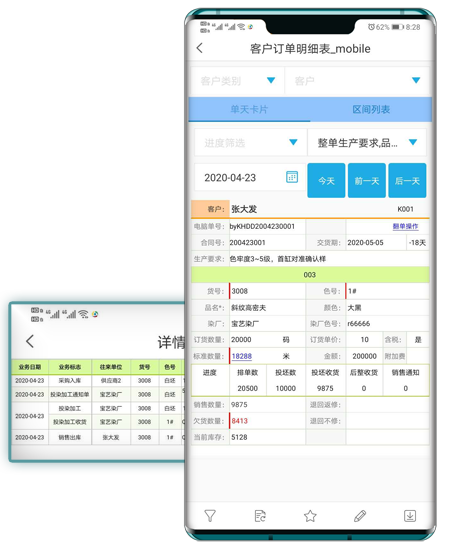Viewport: 449px width, 550px height.
Task: Open the 翻单操作 link
Action: point(405,226)
